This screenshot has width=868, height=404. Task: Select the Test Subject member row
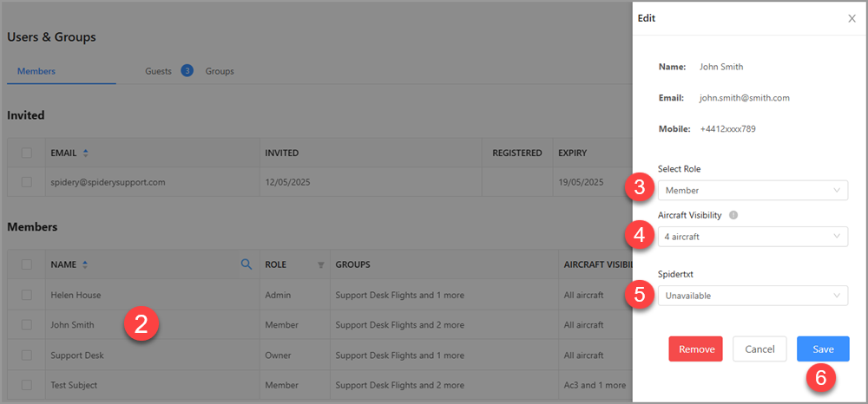point(74,385)
